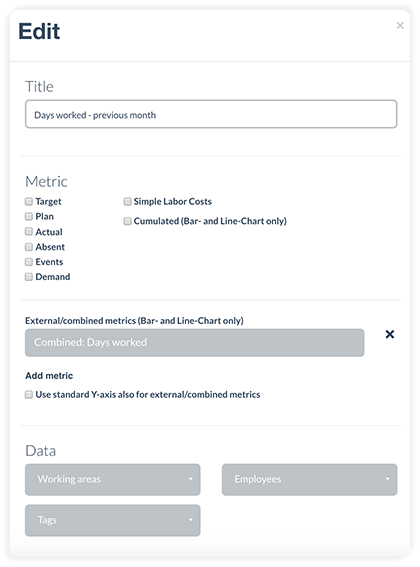Click the Employees dropdown arrow
Screen dimensions: 420x567
tap(387, 479)
